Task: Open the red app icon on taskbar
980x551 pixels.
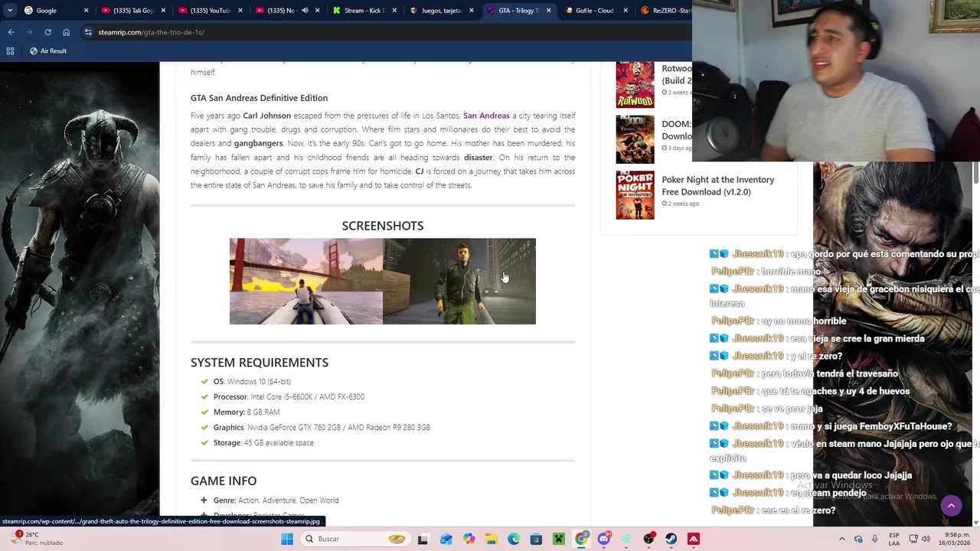Action: click(694, 539)
